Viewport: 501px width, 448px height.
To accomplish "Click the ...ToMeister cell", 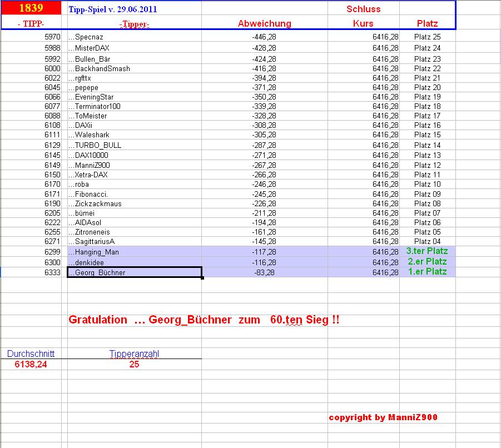I will tap(134, 116).
